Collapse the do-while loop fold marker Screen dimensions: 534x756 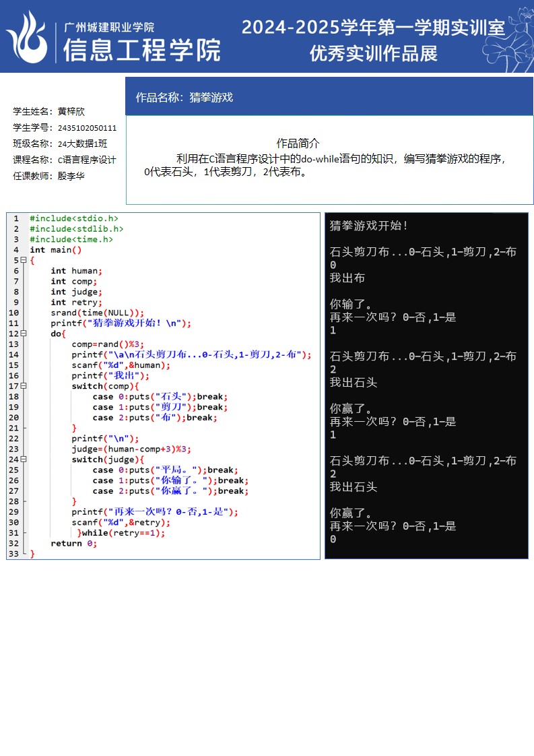coord(24,334)
